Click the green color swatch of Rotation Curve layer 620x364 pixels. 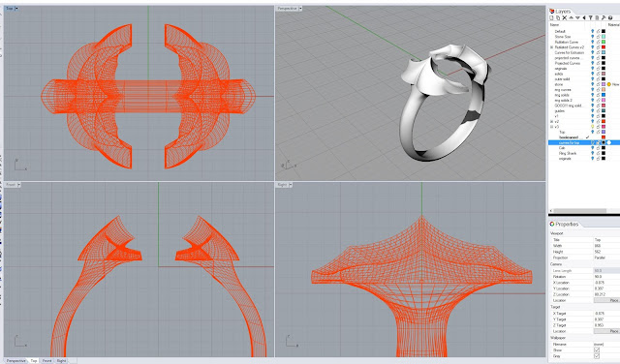[604, 42]
